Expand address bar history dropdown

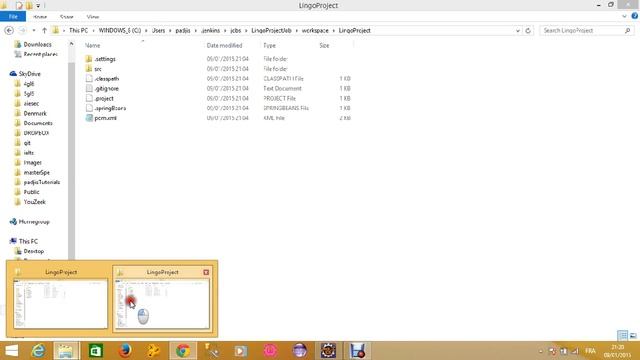[518, 31]
